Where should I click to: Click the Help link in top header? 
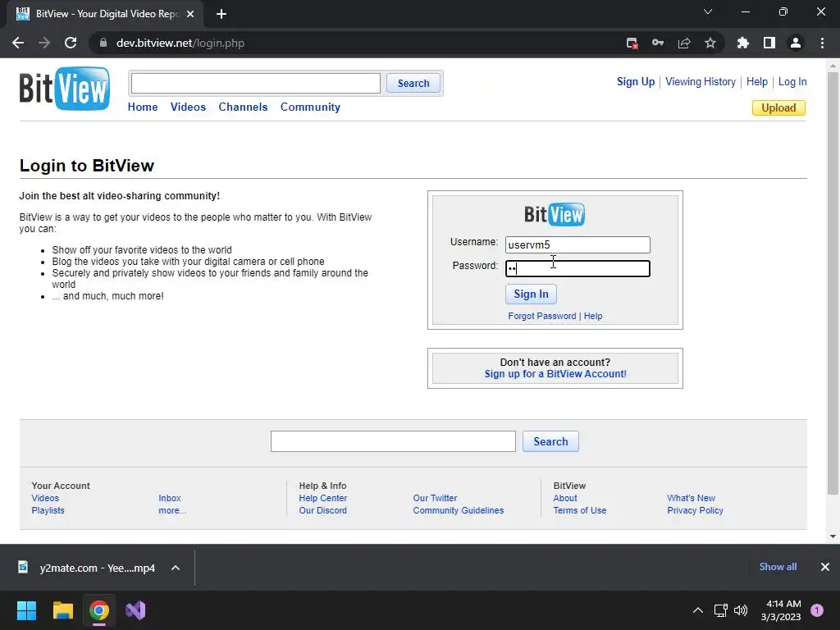(x=757, y=82)
